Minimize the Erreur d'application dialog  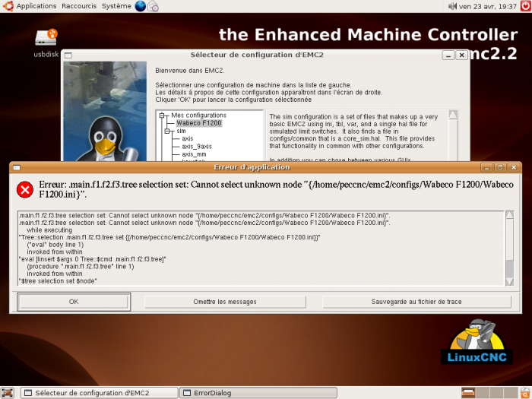[x=486, y=167]
